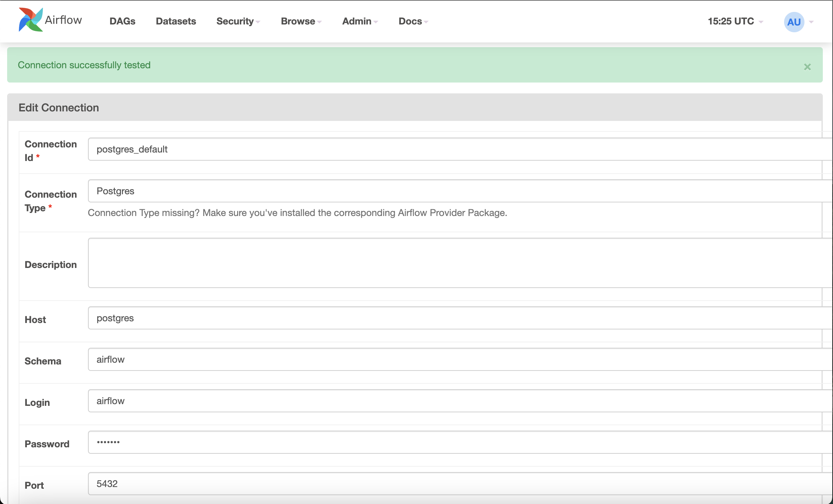This screenshot has width=833, height=504.
Task: Click the Connection Type help text
Action: point(297,213)
